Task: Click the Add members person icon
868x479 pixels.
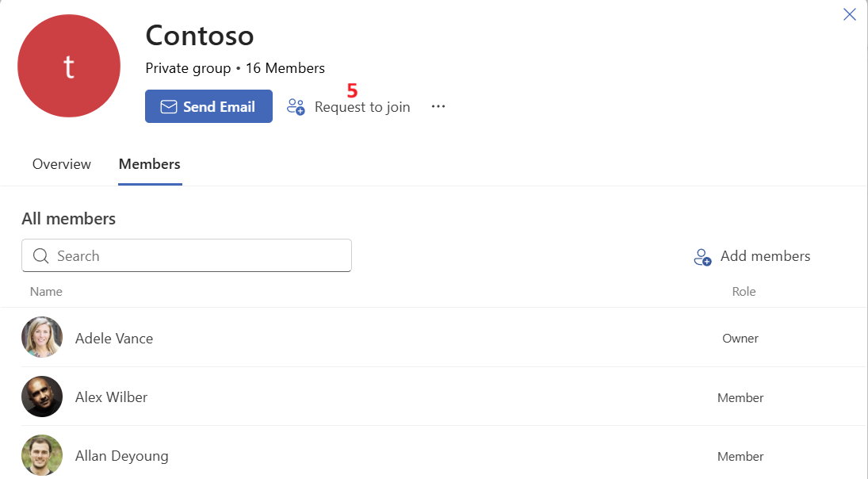Action: (x=702, y=257)
